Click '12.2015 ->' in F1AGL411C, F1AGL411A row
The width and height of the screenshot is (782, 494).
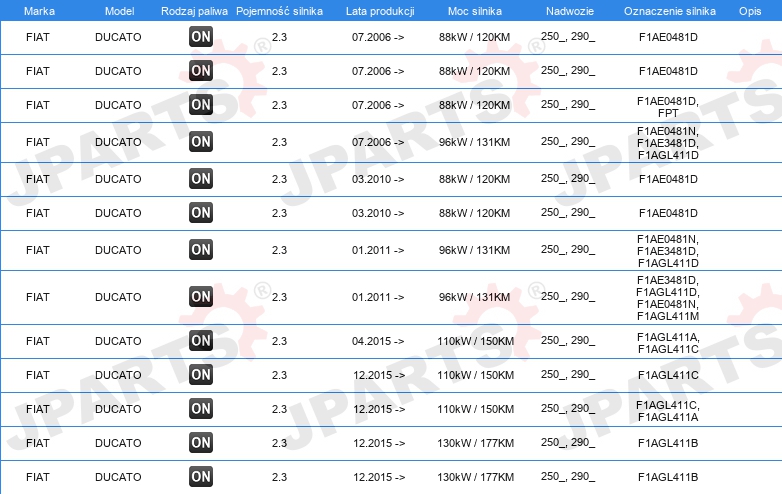[379, 409]
